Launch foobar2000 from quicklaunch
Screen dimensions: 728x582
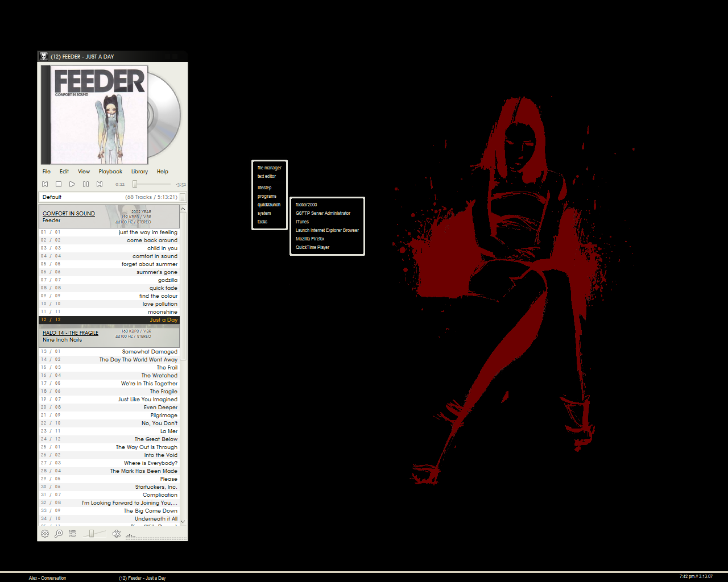(x=307, y=205)
